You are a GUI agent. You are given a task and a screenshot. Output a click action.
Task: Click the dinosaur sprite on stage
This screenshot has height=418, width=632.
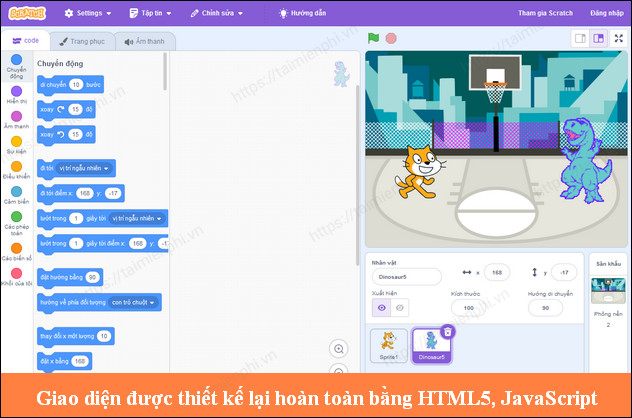[x=586, y=160]
